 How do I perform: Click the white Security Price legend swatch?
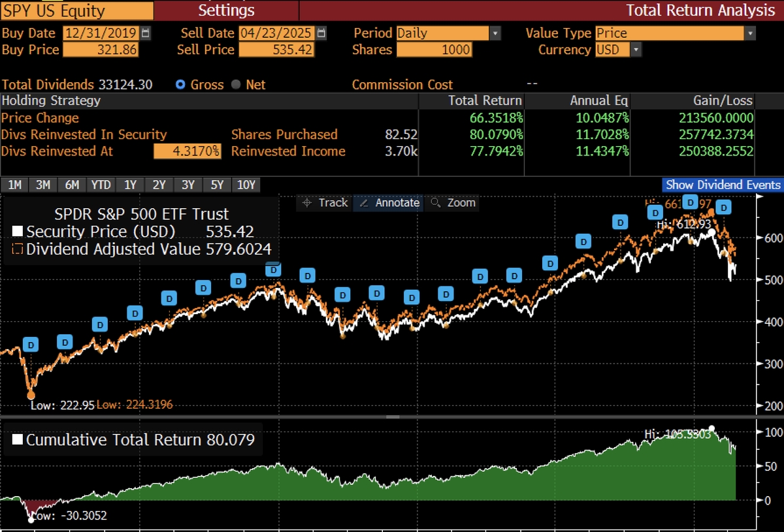coord(18,231)
